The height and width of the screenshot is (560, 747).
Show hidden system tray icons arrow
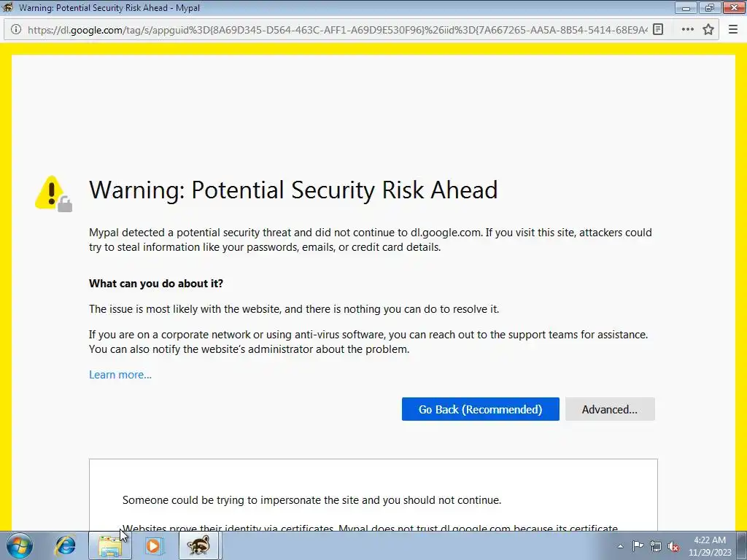click(620, 546)
